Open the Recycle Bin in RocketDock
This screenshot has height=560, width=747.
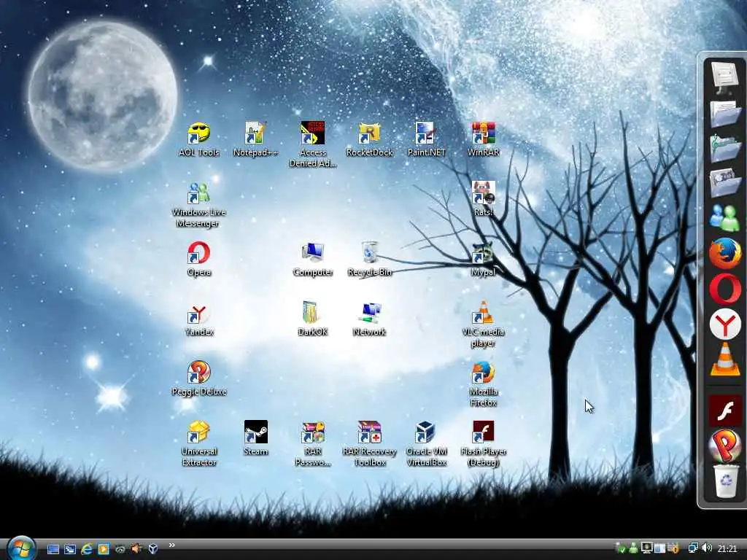coord(726,481)
